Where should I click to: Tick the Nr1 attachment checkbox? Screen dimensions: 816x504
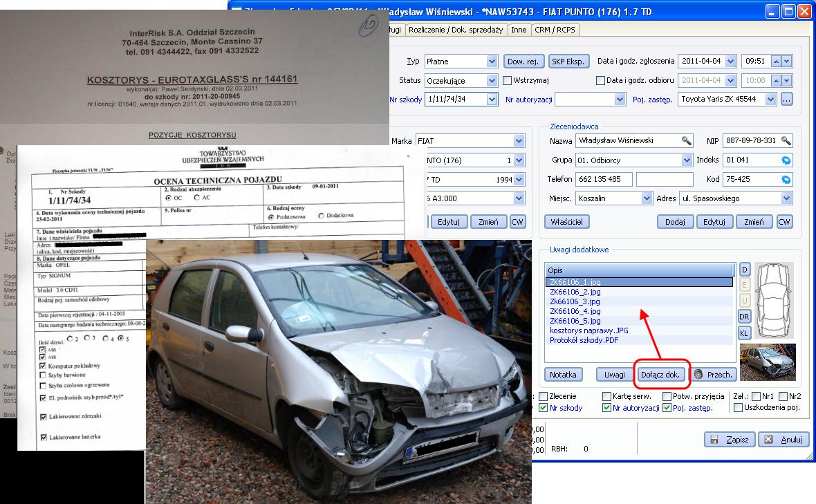point(756,396)
